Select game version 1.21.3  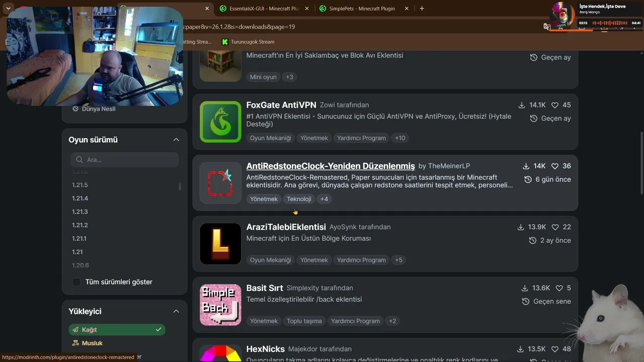pyautogui.click(x=80, y=212)
